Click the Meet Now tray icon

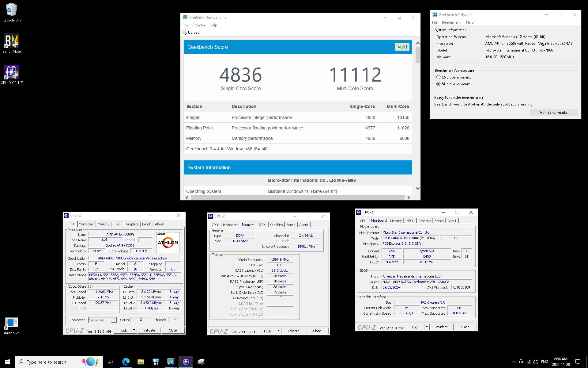[521, 362]
